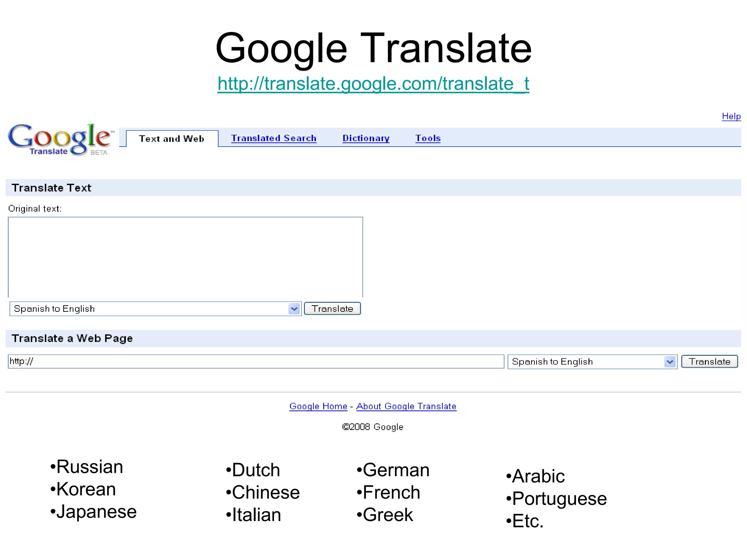Click the Russian bullet item

pos(87,467)
